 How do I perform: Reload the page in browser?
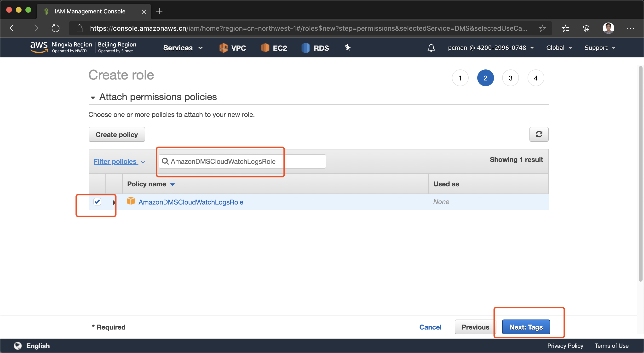[x=55, y=28]
